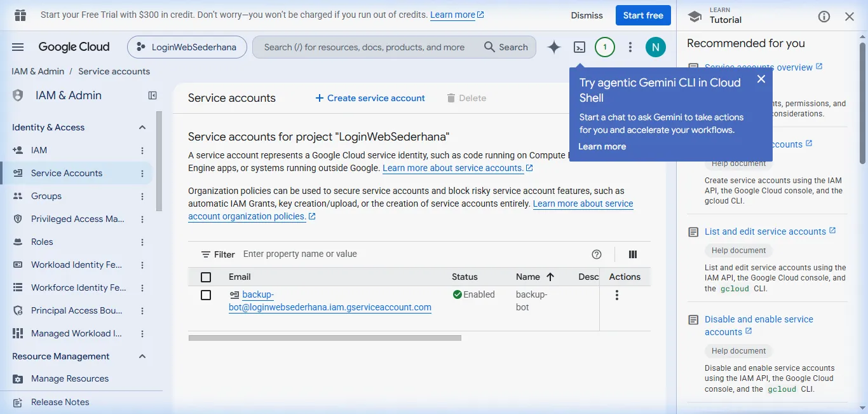This screenshot has height=414, width=868.
Task: Click the Start free button
Action: 643,15
